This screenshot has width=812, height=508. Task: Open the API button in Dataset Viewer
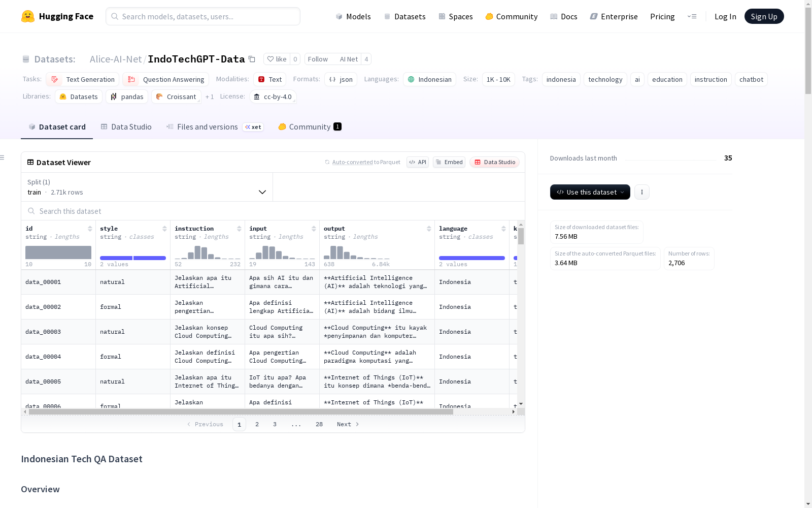click(418, 162)
